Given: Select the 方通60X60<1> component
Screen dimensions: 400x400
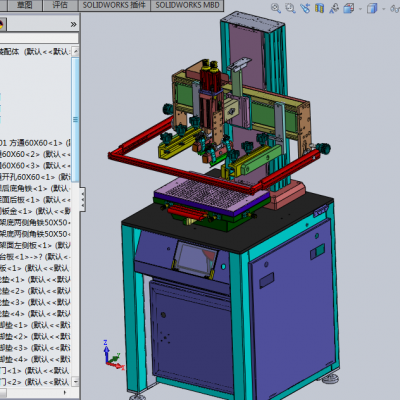Looking at the screenshot, I should pos(35,143).
